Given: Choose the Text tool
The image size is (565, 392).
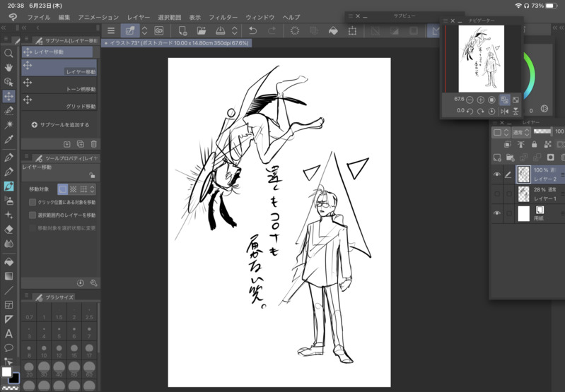Looking at the screenshot, I should point(8,333).
